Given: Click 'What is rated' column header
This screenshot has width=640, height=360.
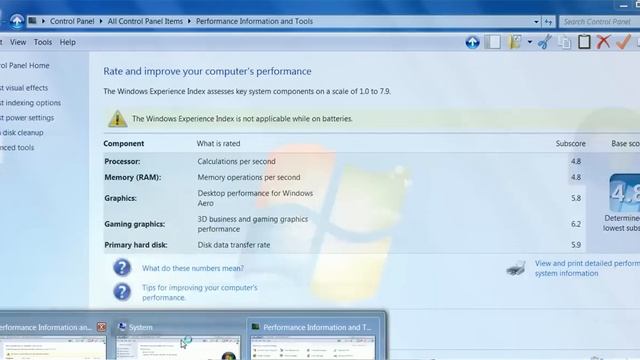Looking at the screenshot, I should tap(218, 144).
